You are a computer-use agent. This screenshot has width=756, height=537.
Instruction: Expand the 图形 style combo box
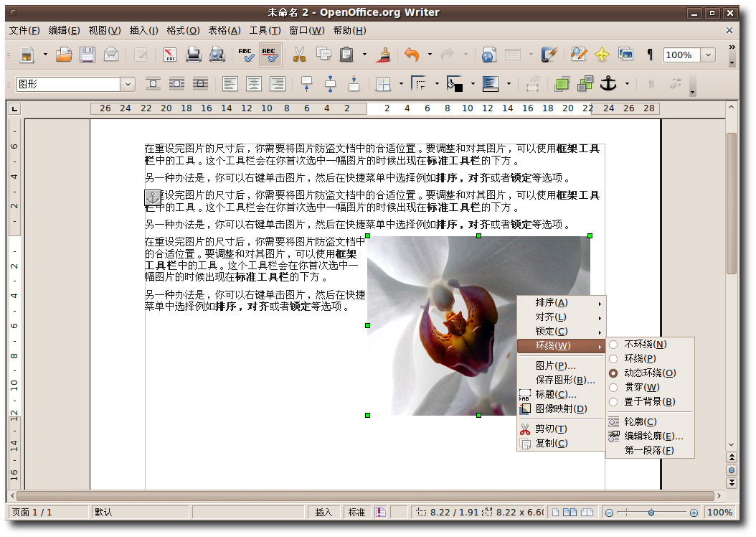click(127, 84)
